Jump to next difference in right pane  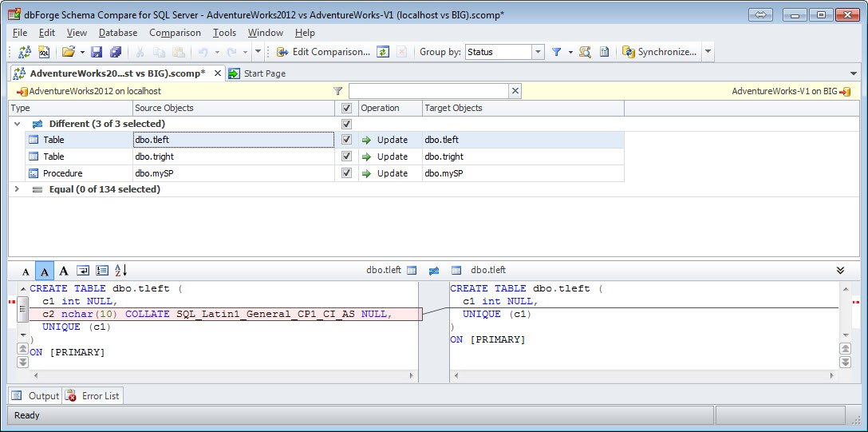(x=846, y=362)
